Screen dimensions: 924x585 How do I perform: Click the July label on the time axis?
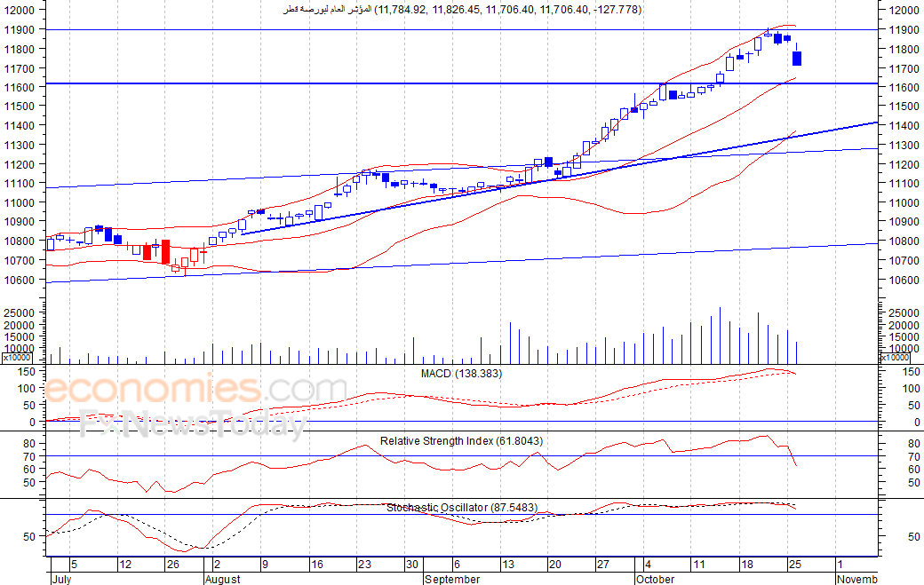pyautogui.click(x=61, y=579)
